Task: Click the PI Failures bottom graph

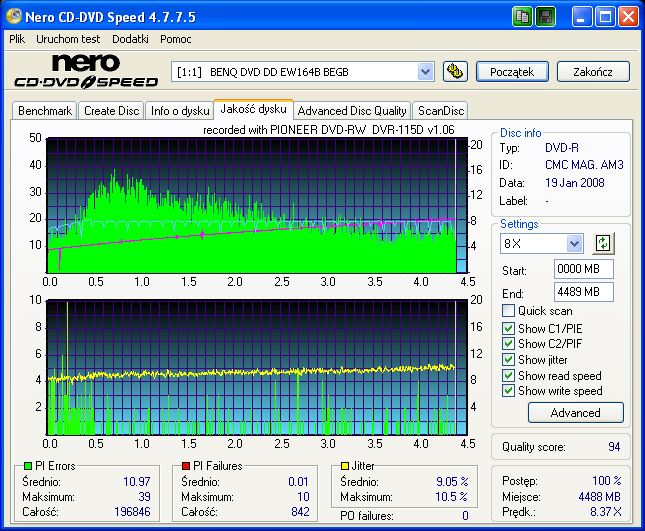Action: tap(257, 367)
